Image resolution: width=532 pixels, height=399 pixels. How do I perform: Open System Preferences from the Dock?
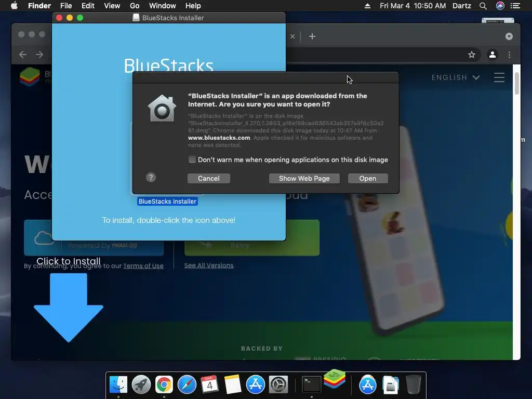point(278,385)
